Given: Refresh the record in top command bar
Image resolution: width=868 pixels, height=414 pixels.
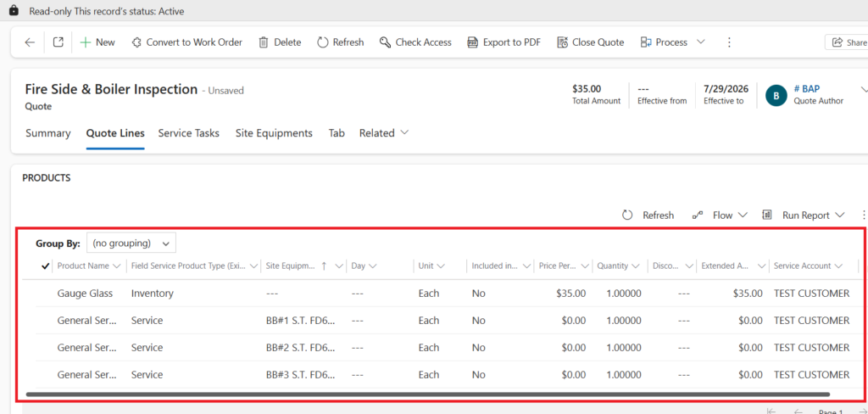Looking at the screenshot, I should tap(341, 42).
